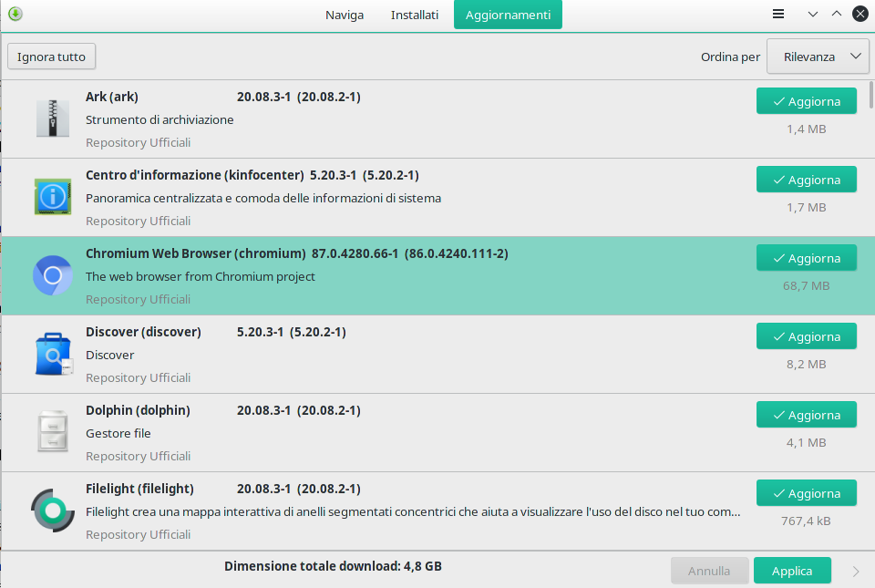Switch to the Naviga tab
This screenshot has width=875, height=588.
point(345,15)
